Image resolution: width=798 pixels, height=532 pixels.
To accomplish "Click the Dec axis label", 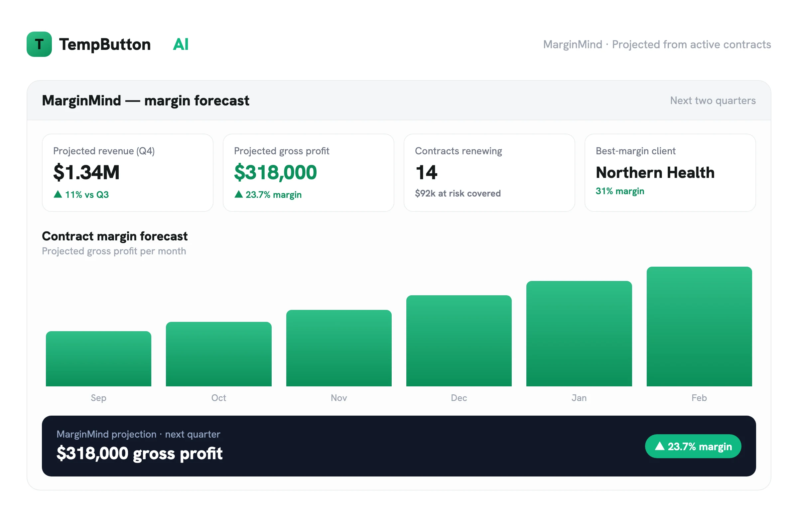I will coord(459,398).
